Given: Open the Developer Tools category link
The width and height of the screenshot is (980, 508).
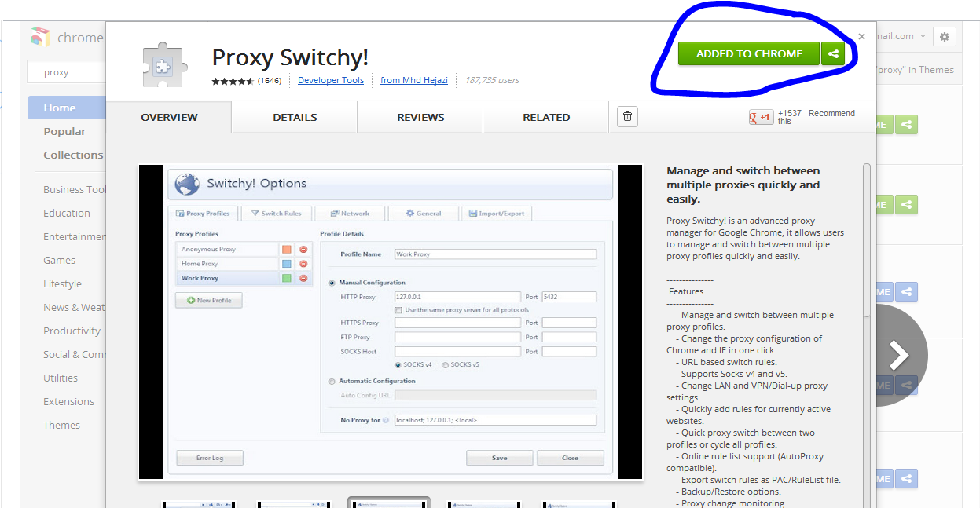Looking at the screenshot, I should click(x=331, y=80).
